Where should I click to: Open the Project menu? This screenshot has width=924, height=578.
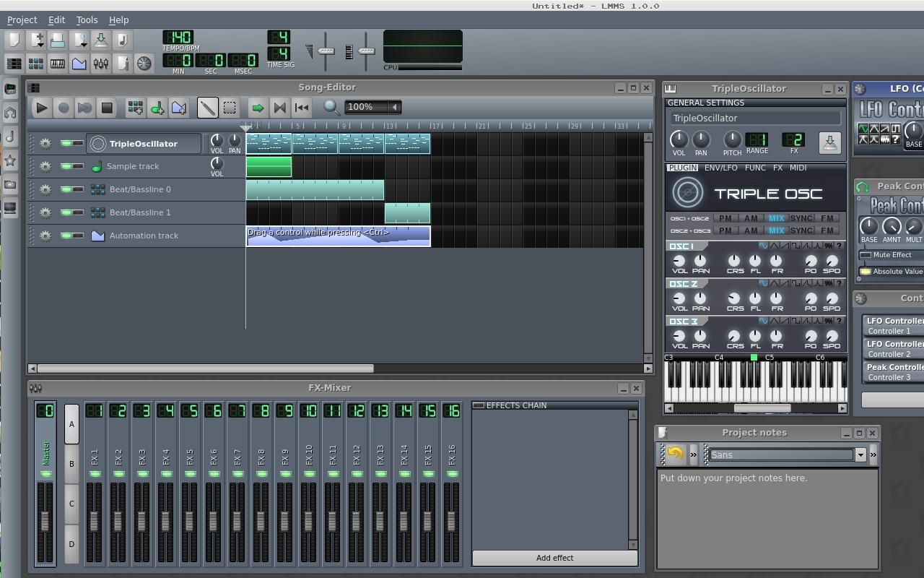tap(22, 20)
